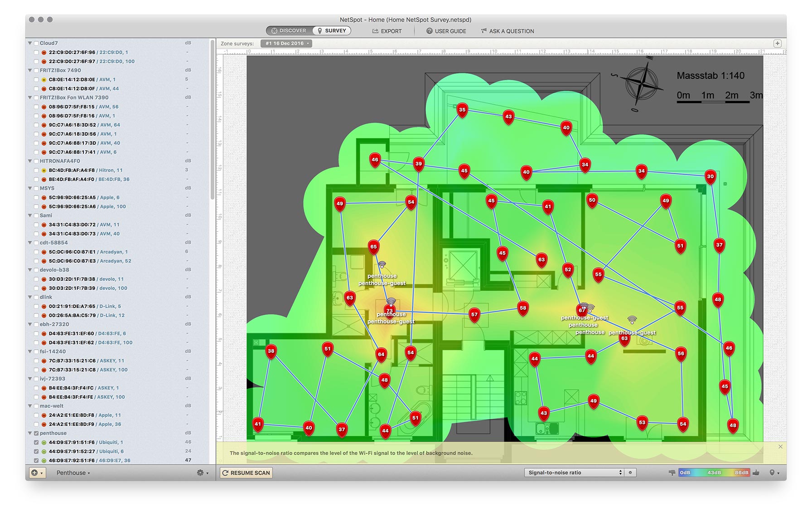Click the compass rose on the floor plan
Viewport: 812px width, 517px height.
(641, 83)
